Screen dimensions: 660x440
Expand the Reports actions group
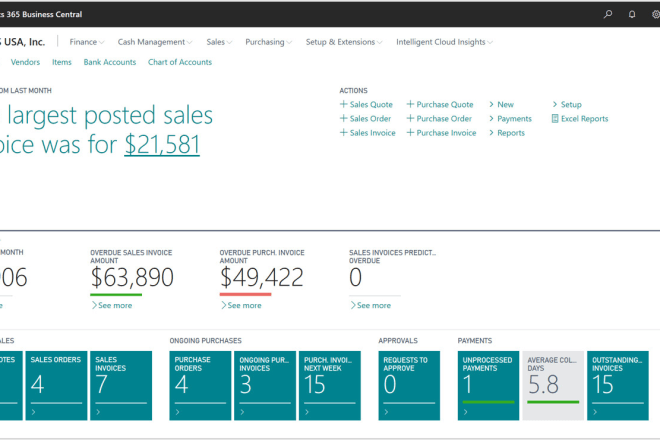pyautogui.click(x=507, y=133)
